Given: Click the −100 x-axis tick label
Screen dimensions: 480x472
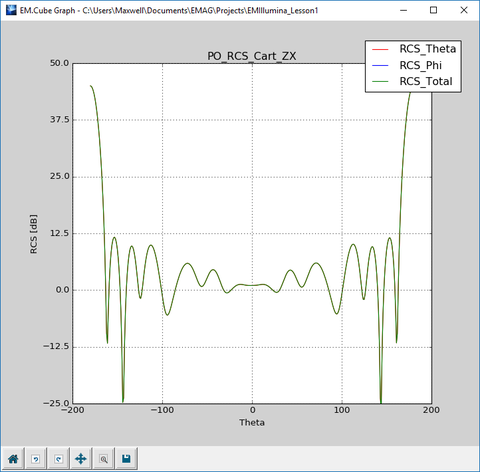Looking at the screenshot, I should click(162, 410).
